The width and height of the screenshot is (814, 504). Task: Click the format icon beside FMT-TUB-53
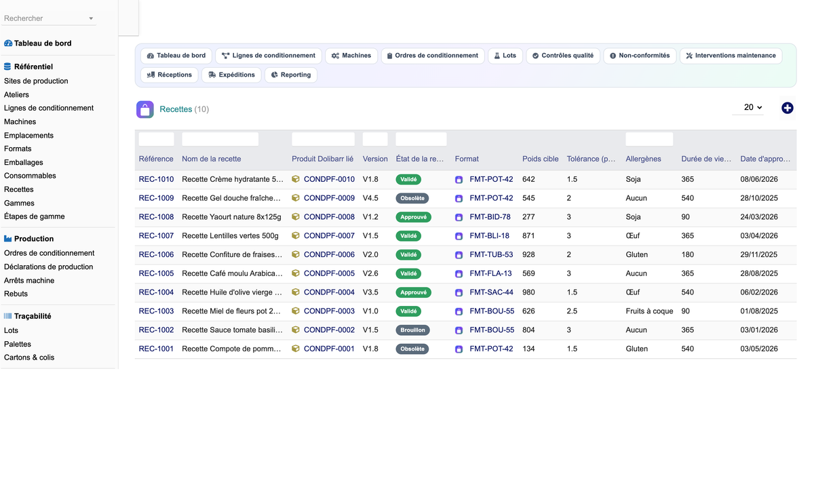tap(459, 255)
